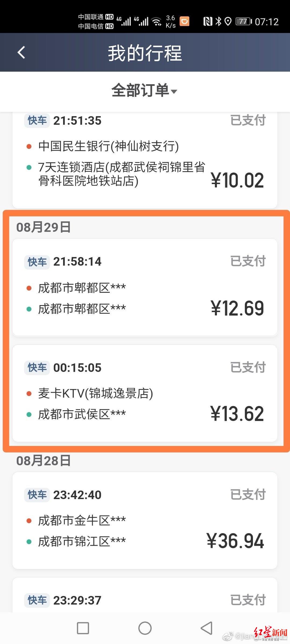Tap the DiDi notification icon in status bar
Viewport: 290px width, 644px height.
[x=184, y=21]
